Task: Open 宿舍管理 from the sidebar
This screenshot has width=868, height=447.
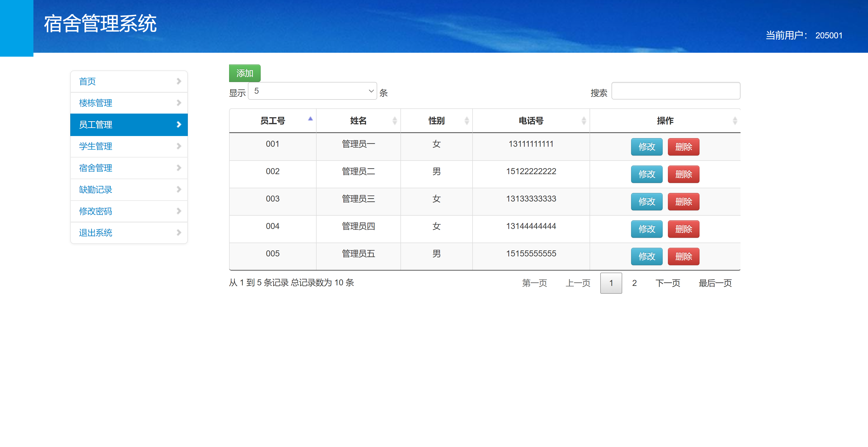Action: 96,168
